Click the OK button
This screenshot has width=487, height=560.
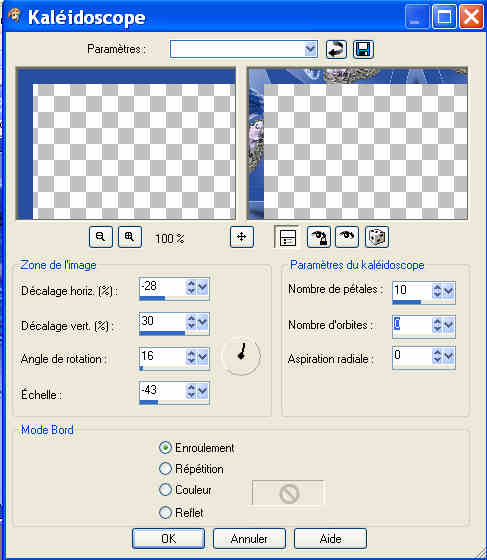pyautogui.click(x=168, y=539)
